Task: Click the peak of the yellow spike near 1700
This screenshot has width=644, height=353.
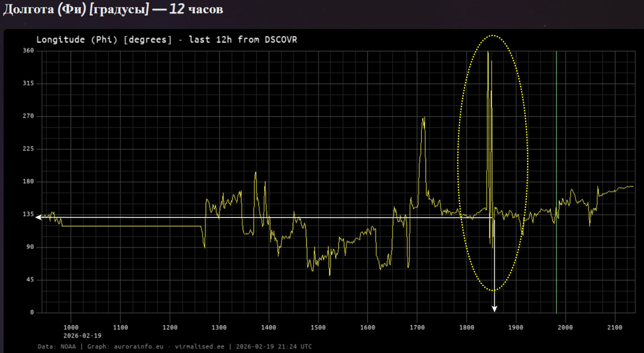Action: pyautogui.click(x=423, y=118)
